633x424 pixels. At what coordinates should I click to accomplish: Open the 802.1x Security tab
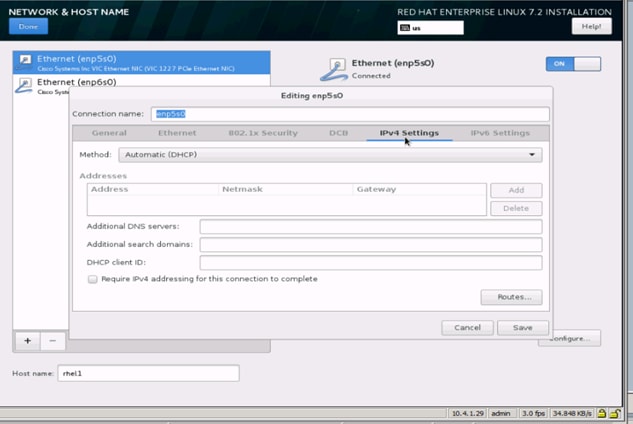(263, 133)
